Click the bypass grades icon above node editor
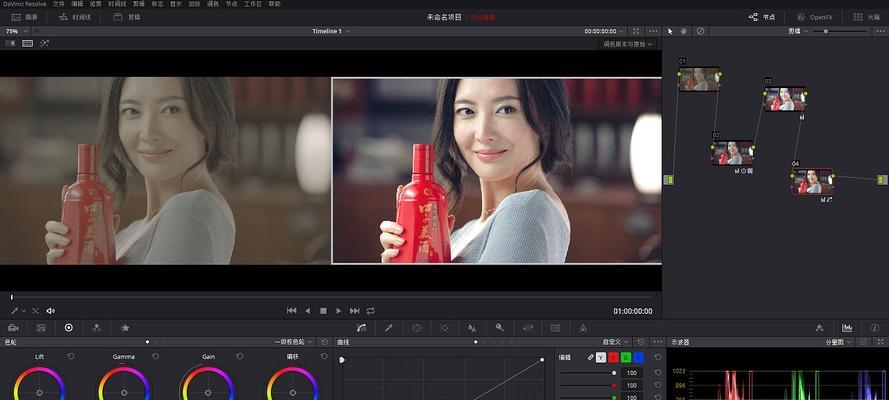The height and width of the screenshot is (400, 889). 700,31
